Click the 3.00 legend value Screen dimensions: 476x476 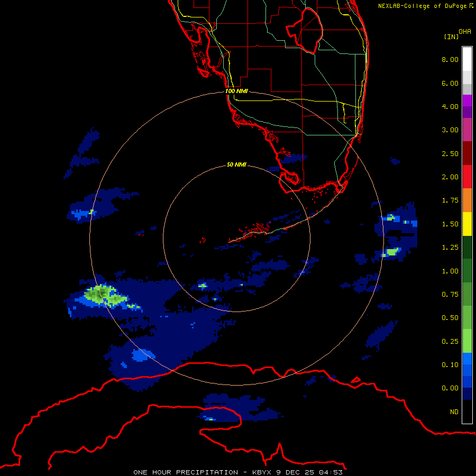click(450, 130)
